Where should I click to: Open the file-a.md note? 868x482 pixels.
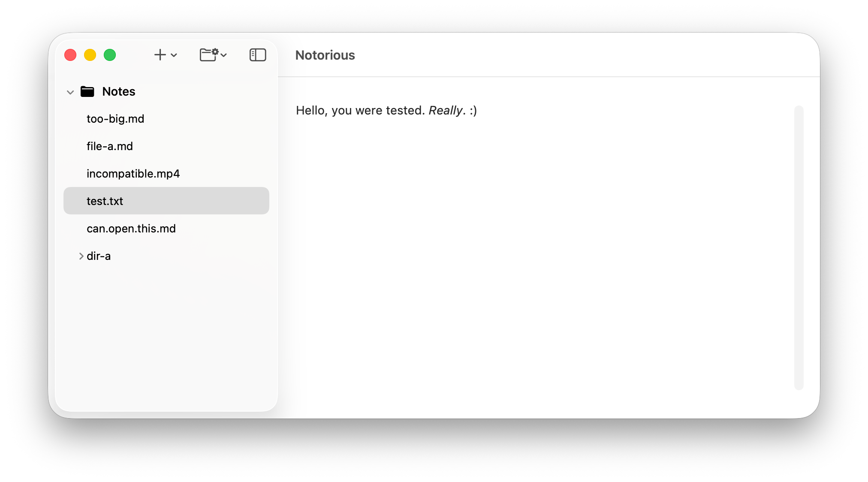pos(110,146)
